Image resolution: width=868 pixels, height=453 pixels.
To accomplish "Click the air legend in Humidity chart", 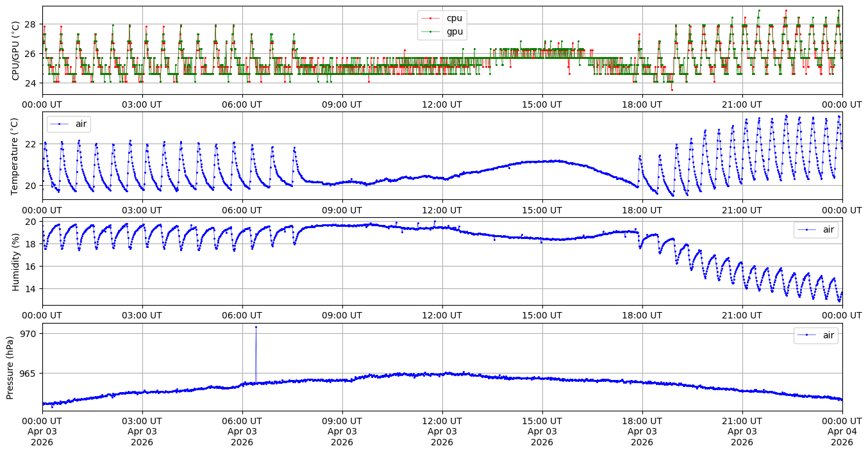I will (x=815, y=229).
